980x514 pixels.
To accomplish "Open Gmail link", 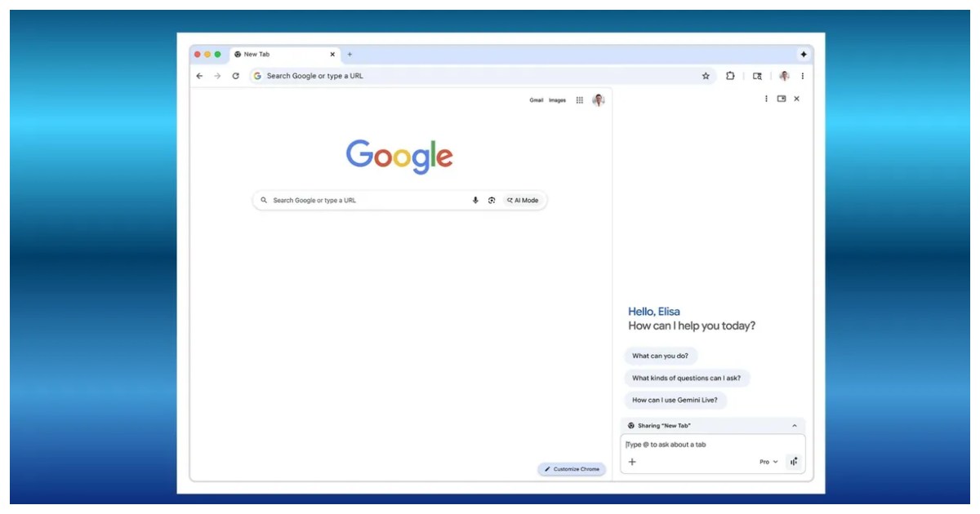I will (x=537, y=100).
